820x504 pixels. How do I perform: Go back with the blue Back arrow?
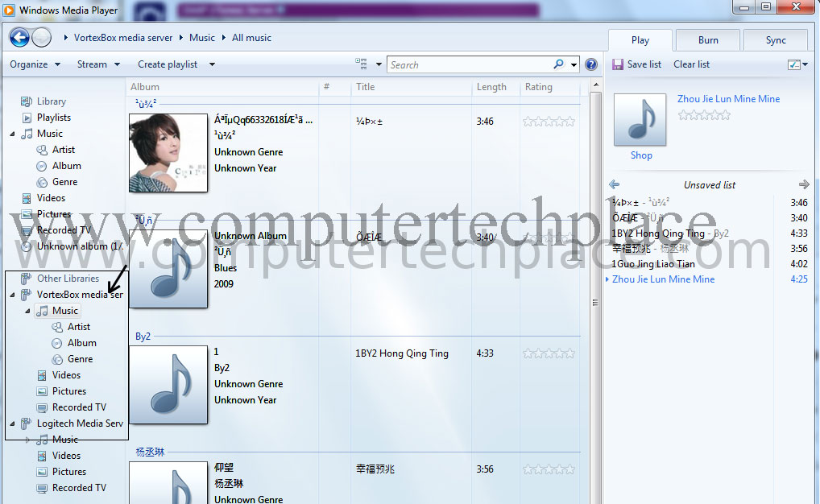(x=20, y=38)
